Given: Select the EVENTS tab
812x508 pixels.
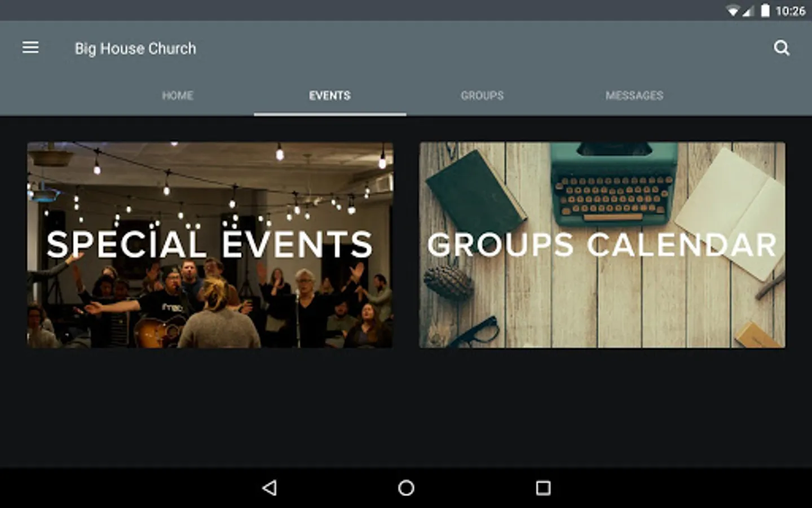Looking at the screenshot, I should point(330,95).
